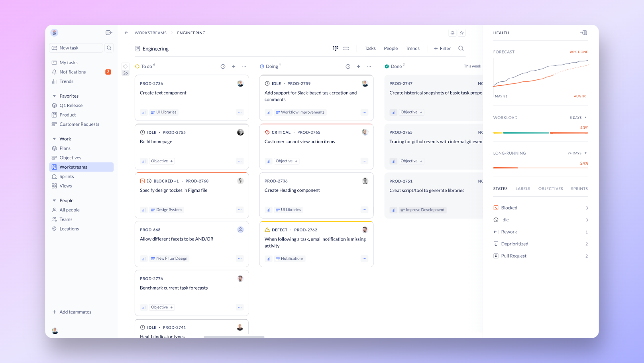Collapse the Work section
The width and height of the screenshot is (644, 363).
point(54,139)
